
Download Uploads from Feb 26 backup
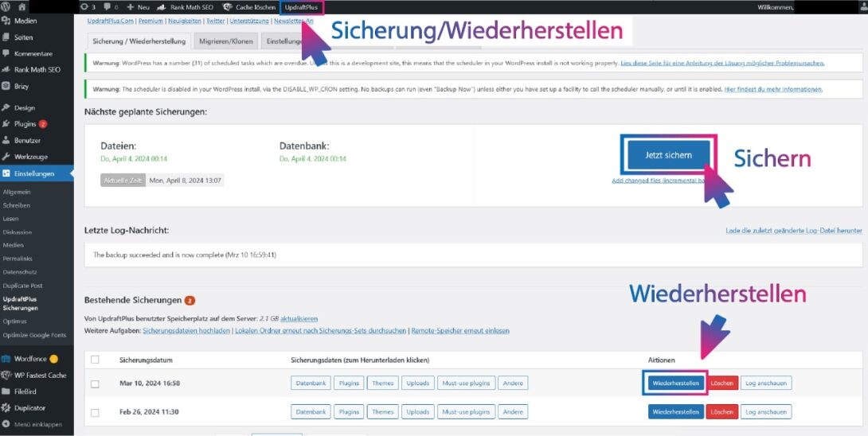point(418,411)
